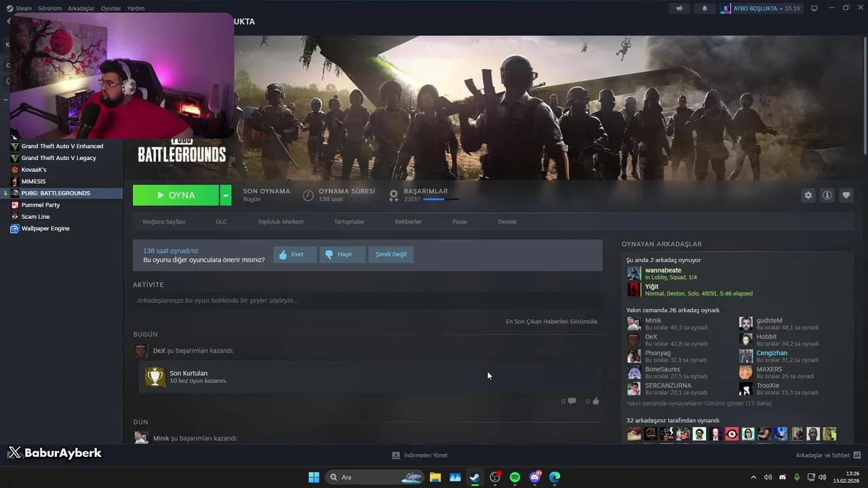Image resolution: width=868 pixels, height=488 pixels.
Task: Select Grand Theft Auto V Enhanced in library
Action: (62, 146)
